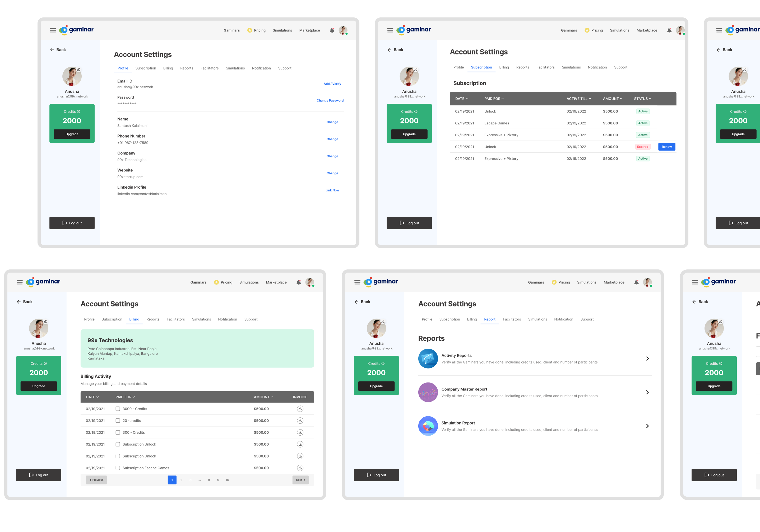Click Back arrow on Report screen sidebar

point(356,302)
